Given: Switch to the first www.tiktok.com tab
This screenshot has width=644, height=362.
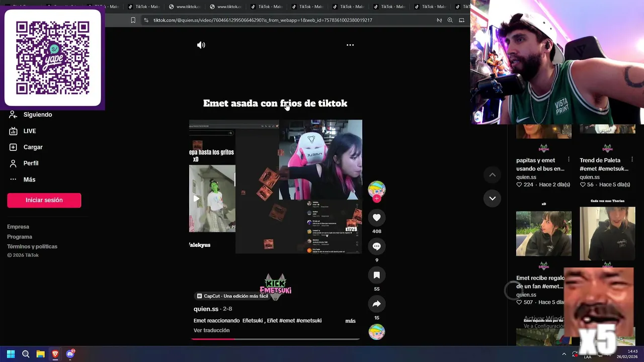Looking at the screenshot, I should (x=185, y=7).
